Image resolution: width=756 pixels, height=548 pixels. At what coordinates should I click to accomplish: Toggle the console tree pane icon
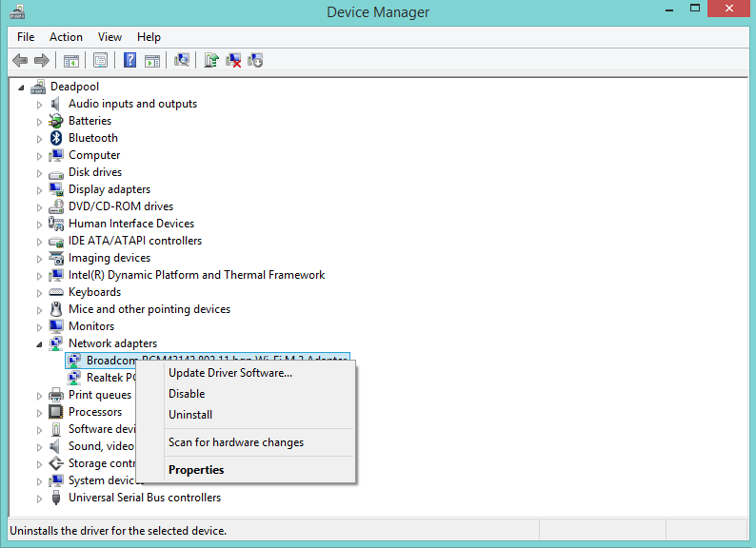tap(71, 61)
